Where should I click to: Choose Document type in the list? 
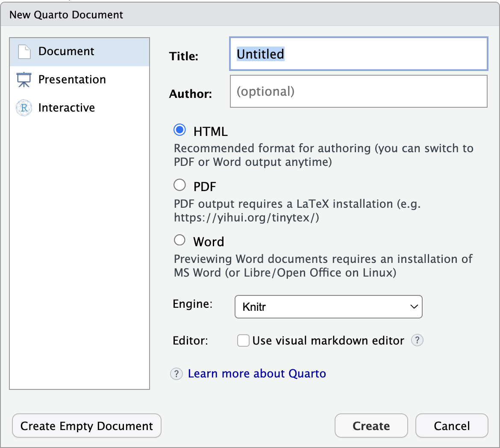tap(79, 52)
